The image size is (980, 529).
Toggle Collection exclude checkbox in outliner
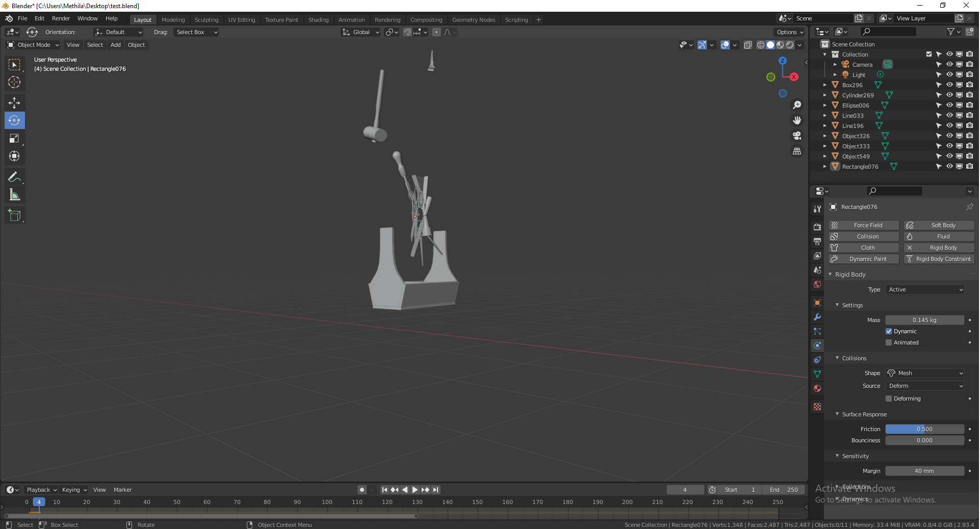click(x=929, y=54)
